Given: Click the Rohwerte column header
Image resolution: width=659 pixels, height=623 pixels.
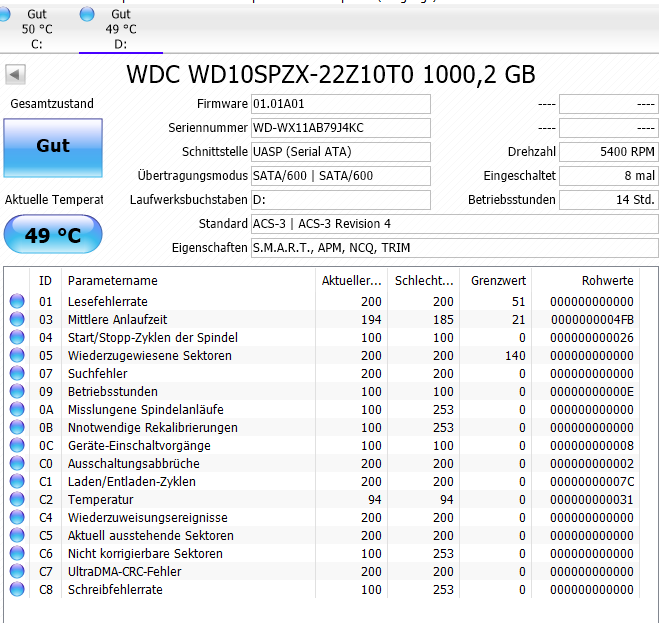Looking at the screenshot, I should pyautogui.click(x=586, y=280).
